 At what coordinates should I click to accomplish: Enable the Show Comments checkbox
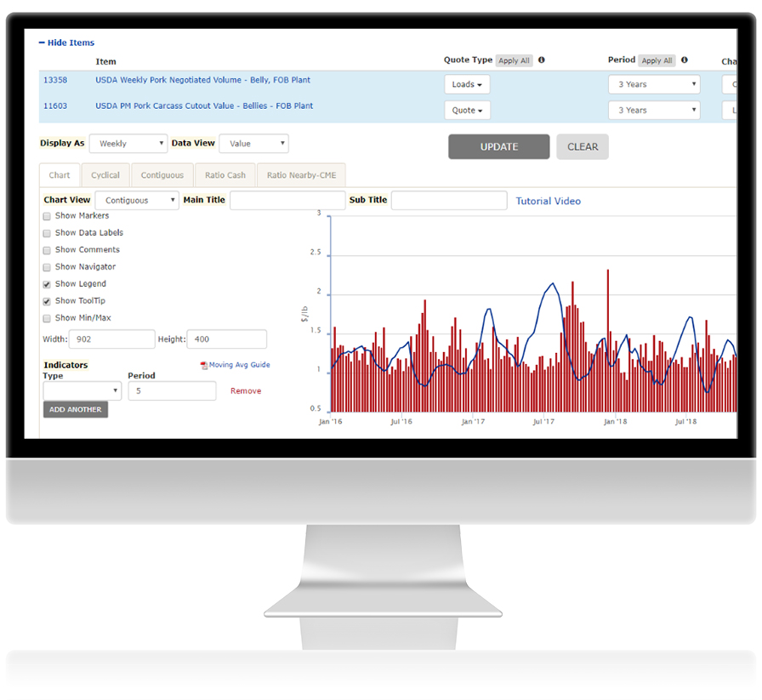coord(47,250)
